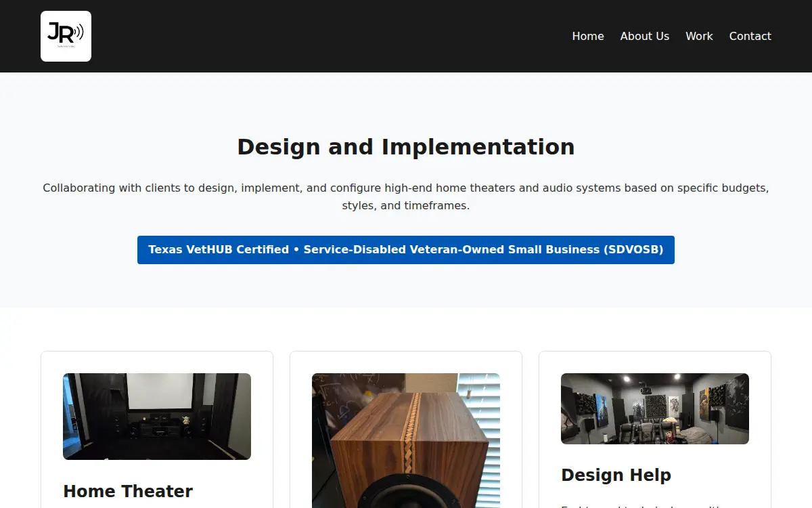Open the Design Help theater room image

pos(655,408)
